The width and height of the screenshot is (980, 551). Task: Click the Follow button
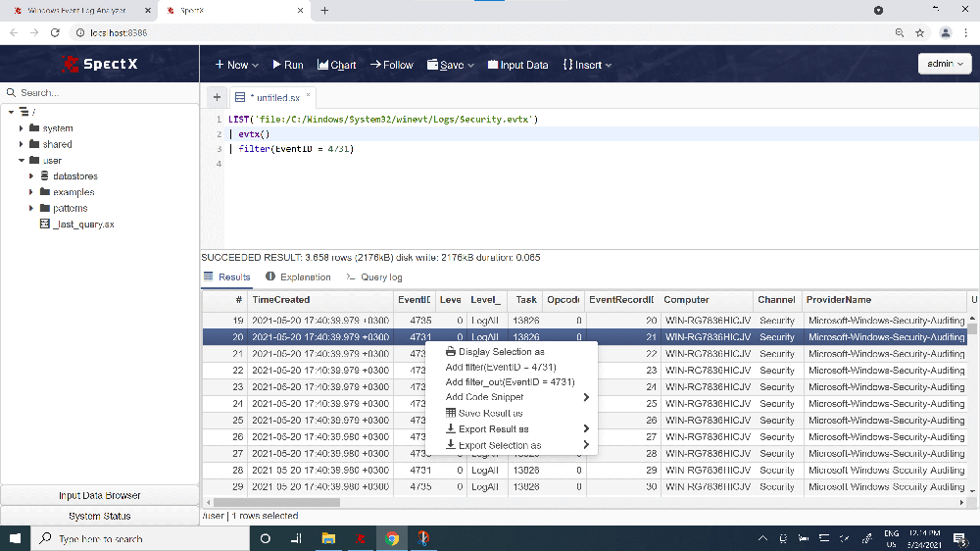click(x=392, y=65)
